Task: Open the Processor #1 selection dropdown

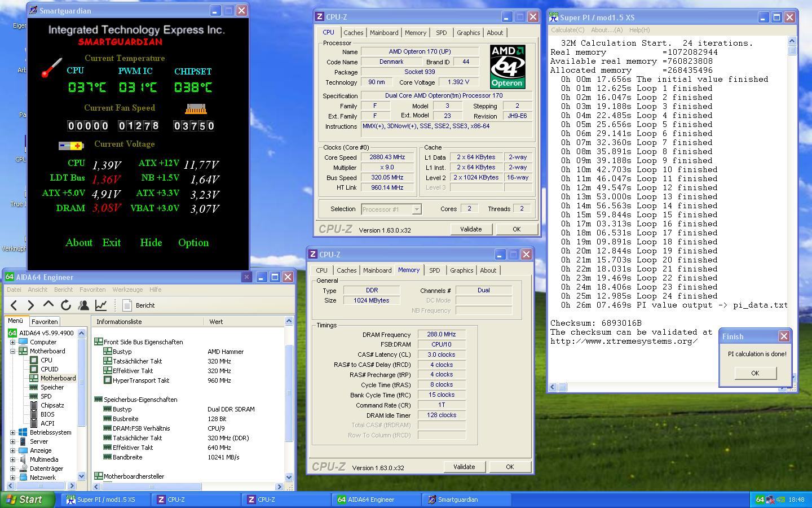Action: pos(417,209)
